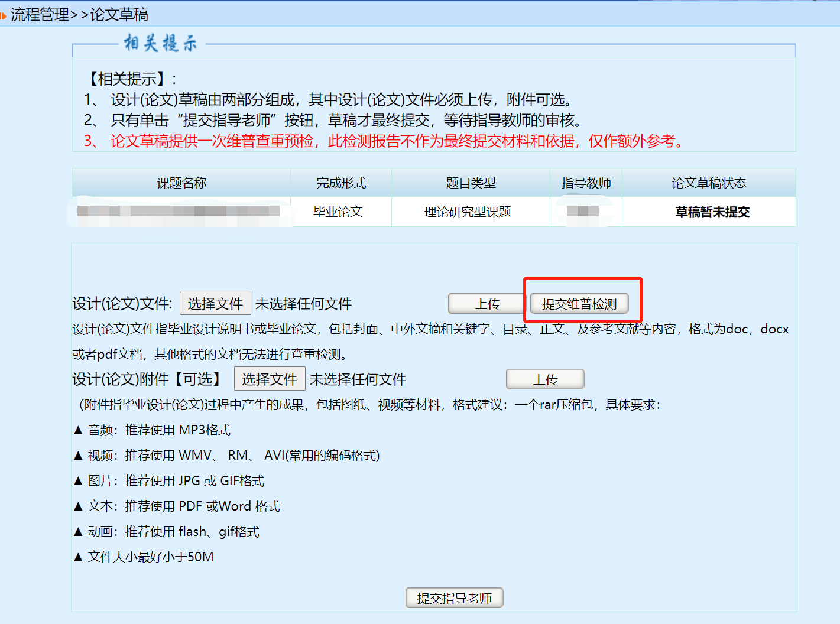
Task: Click the red 维普查重预检 notice line
Action: point(384,141)
